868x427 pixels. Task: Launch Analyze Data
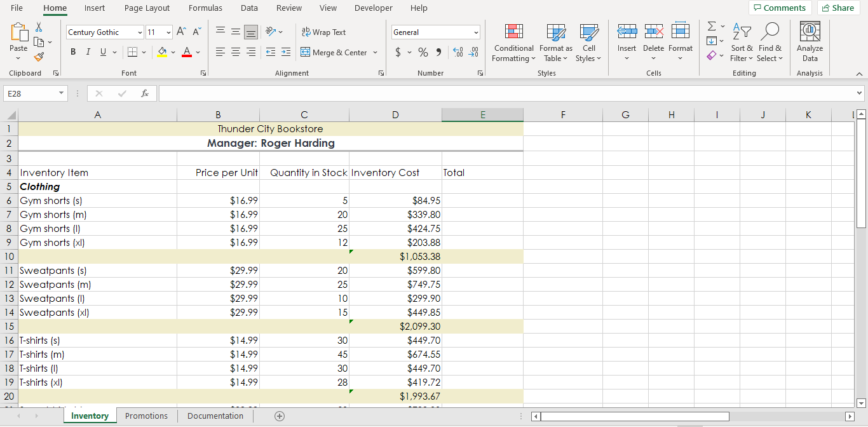point(810,43)
